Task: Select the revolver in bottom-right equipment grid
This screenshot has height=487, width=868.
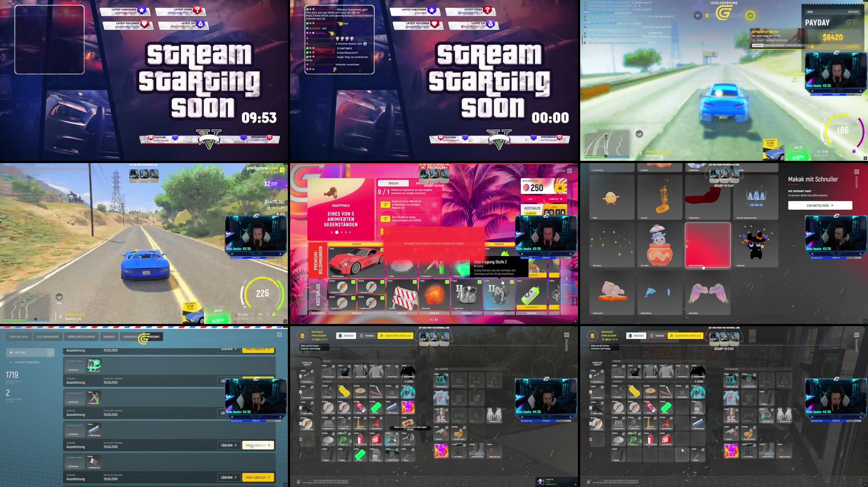Action: click(x=731, y=433)
